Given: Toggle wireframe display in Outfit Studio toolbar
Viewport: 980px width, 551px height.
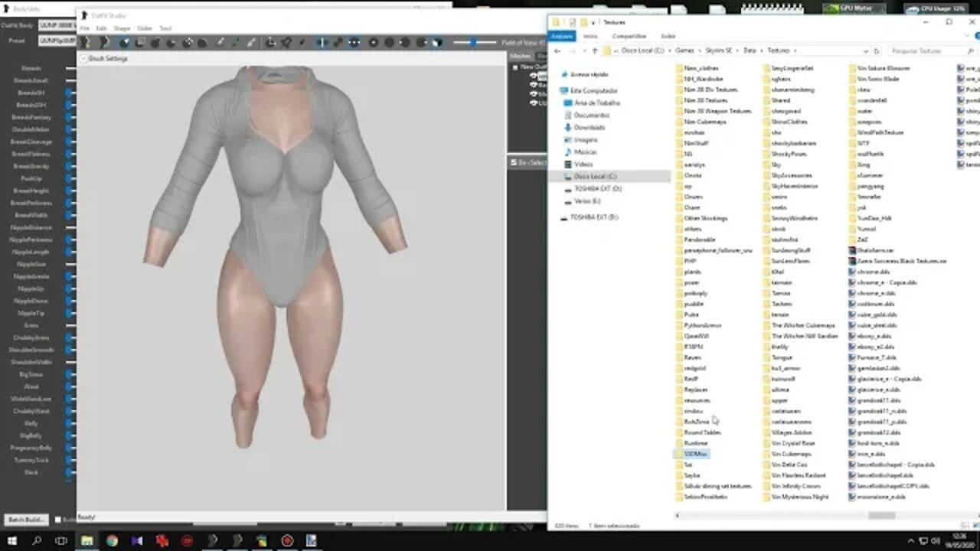Looking at the screenshot, I should point(389,43).
